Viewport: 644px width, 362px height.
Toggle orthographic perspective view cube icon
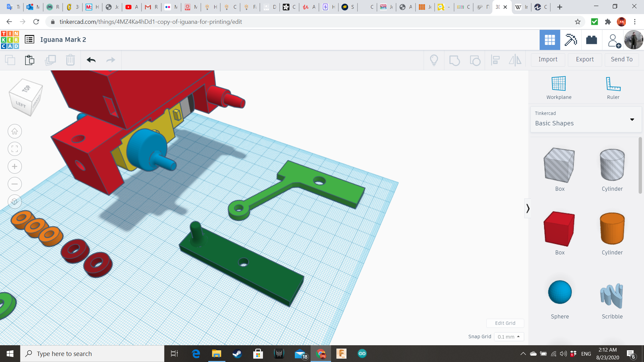pyautogui.click(x=15, y=201)
